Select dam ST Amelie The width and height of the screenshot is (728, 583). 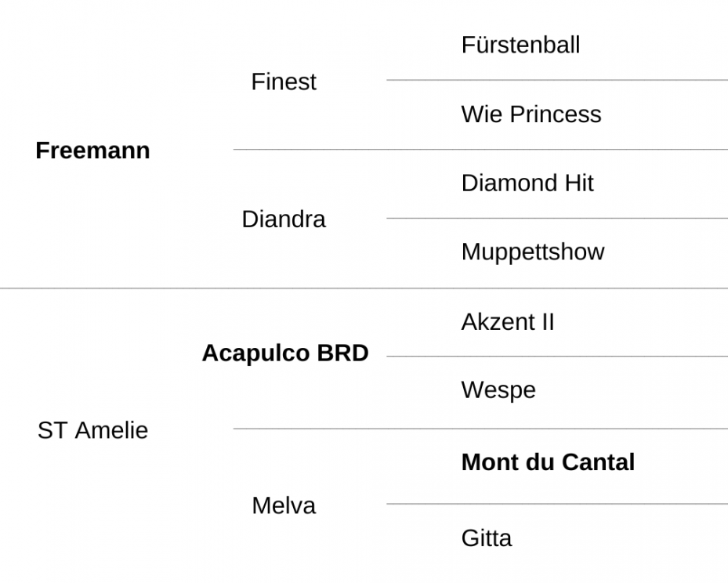tap(92, 430)
